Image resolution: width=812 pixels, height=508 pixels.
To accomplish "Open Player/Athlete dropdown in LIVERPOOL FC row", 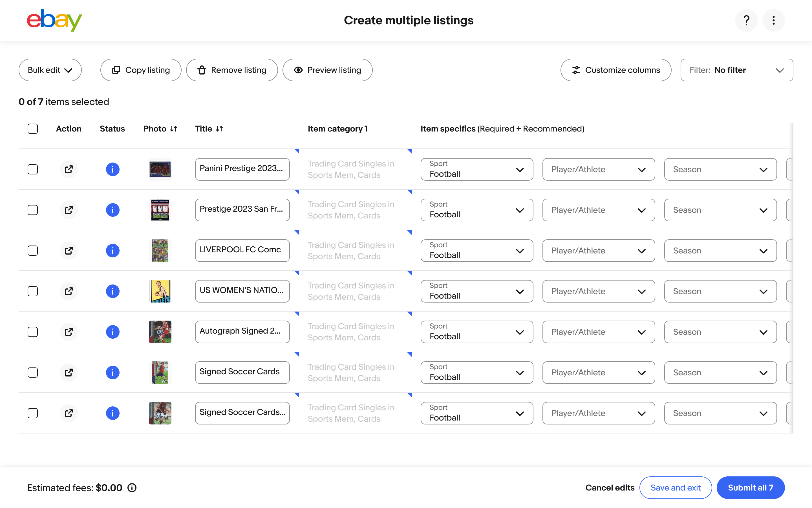I will coord(599,251).
